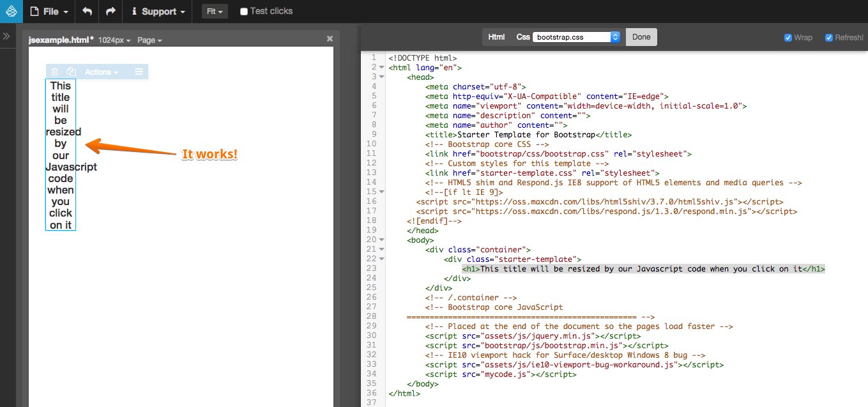The image size is (868, 407).
Task: Open the Fit zoom dropdown
Action: [x=215, y=12]
